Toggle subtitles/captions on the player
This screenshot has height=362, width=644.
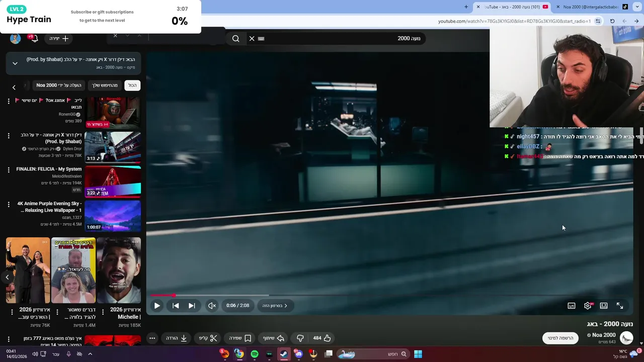(x=572, y=306)
